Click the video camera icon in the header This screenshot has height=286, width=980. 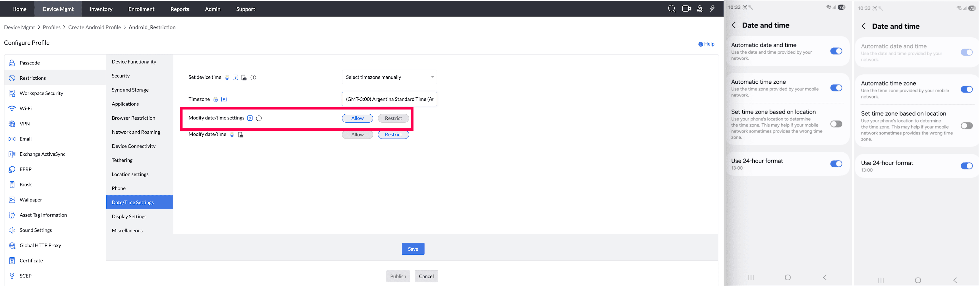tap(686, 8)
